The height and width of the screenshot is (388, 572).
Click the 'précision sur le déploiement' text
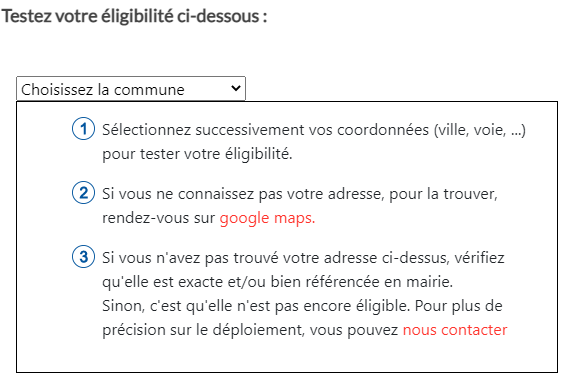204,330
